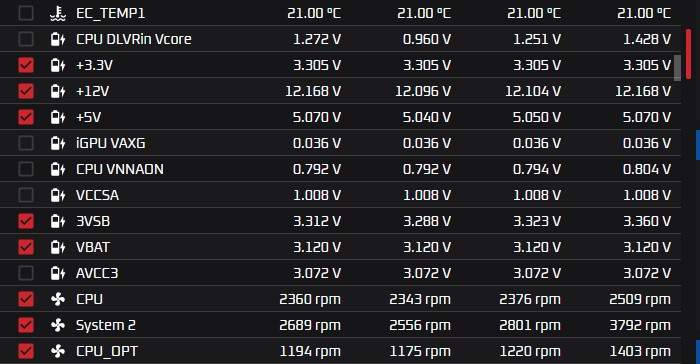The width and height of the screenshot is (700, 364).
Task: Click the thermometer icon next to EC_TEMP1
Action: pos(58,13)
